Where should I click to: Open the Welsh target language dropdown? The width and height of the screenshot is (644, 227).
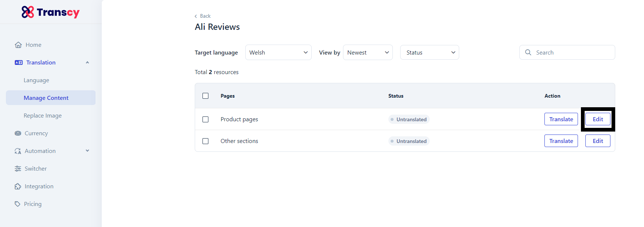278,52
